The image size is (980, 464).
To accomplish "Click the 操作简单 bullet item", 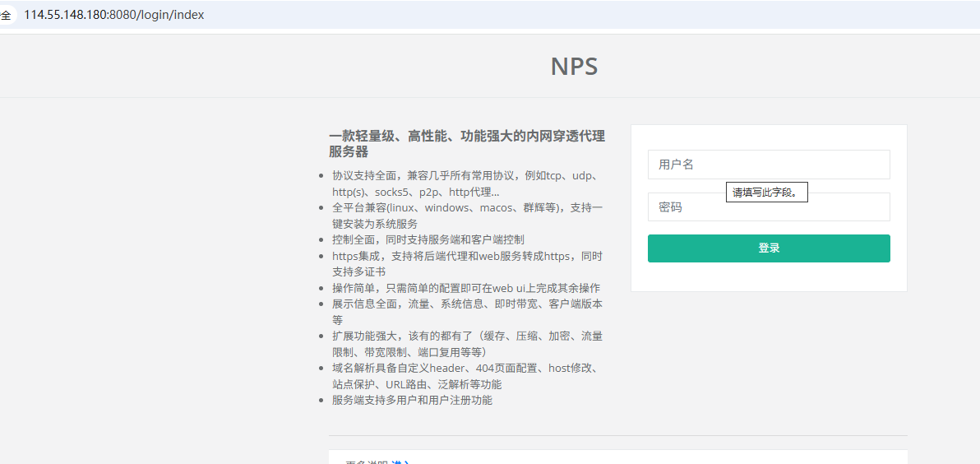I will (x=465, y=288).
